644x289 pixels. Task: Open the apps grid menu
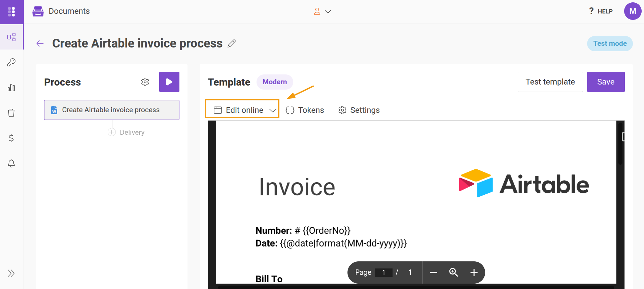pos(11,12)
